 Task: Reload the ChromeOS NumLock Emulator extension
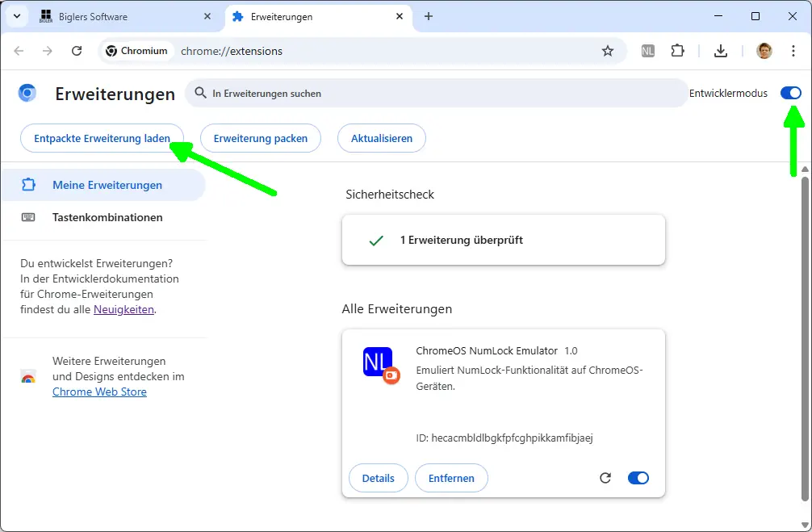coord(605,478)
